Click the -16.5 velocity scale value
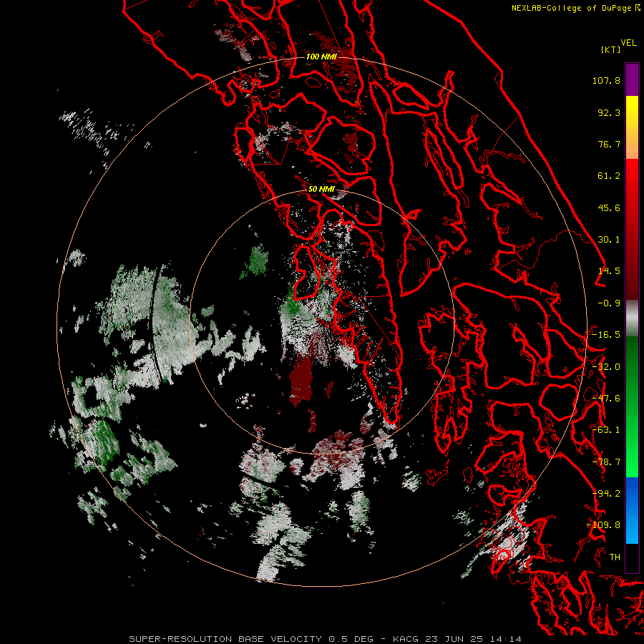The height and width of the screenshot is (644, 644). click(x=606, y=335)
